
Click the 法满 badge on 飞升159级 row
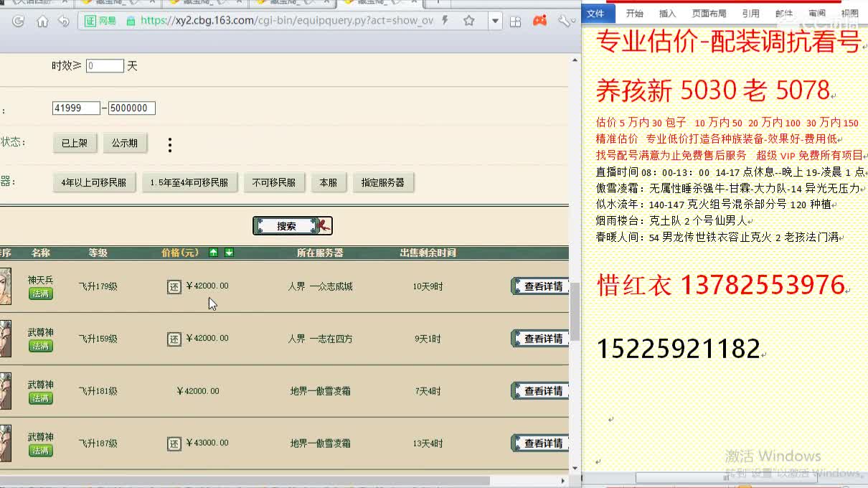[x=41, y=346]
